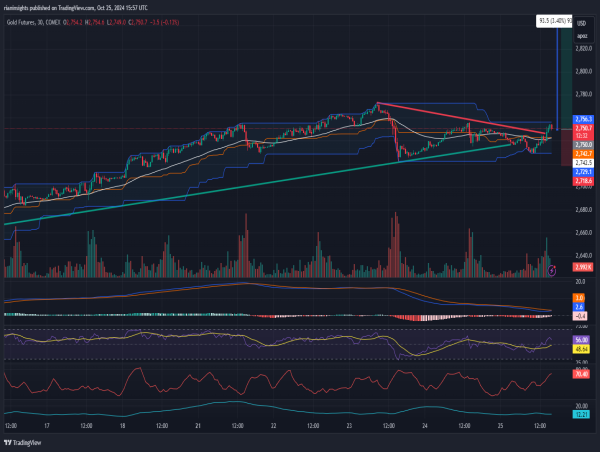Click the 24 date label on time axis
600x452 pixels.
pyautogui.click(x=425, y=426)
